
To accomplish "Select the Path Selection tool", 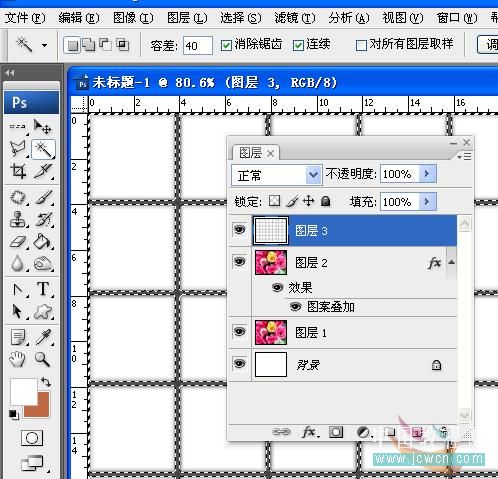I will click(18, 312).
